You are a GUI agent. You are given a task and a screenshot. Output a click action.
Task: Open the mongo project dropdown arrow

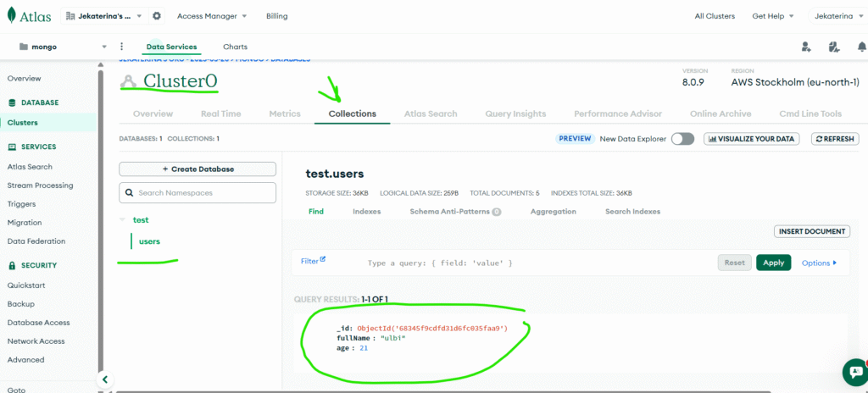click(x=104, y=47)
